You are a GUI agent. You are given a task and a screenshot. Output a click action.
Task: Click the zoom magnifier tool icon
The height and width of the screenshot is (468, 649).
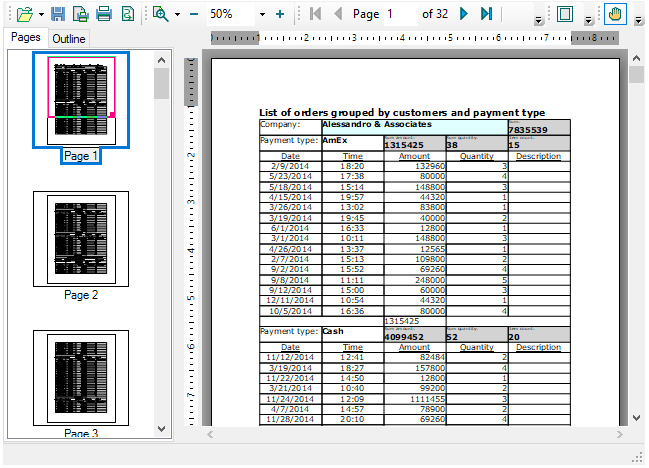[160, 15]
